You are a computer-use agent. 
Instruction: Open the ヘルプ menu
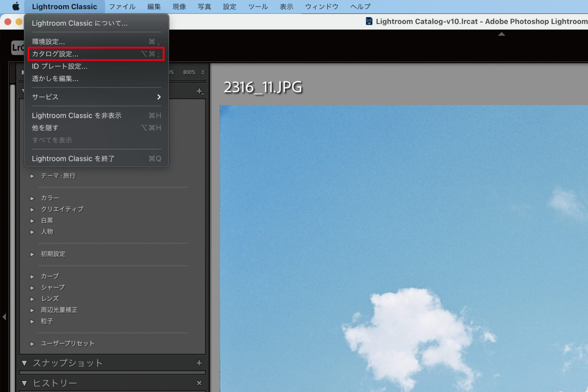[360, 7]
